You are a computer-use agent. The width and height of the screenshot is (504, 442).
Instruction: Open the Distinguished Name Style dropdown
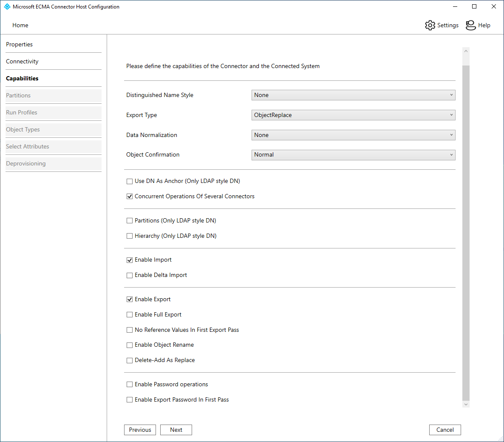click(x=353, y=95)
